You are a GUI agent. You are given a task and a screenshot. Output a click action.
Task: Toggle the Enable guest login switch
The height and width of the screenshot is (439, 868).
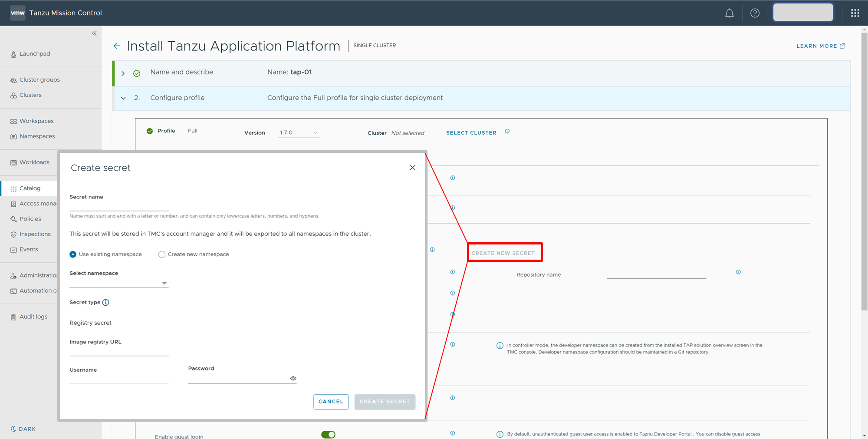pos(328,434)
